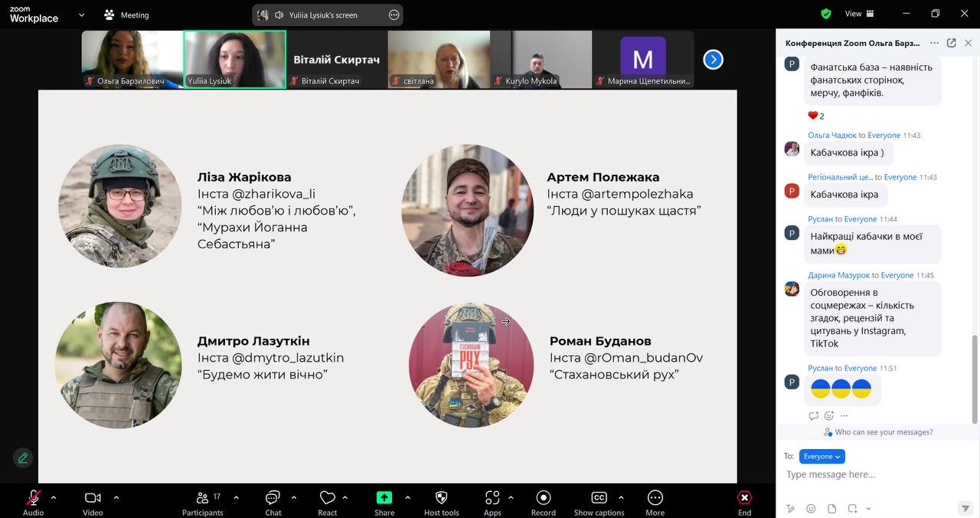Unmute the microphone with the Audio button

point(33,499)
